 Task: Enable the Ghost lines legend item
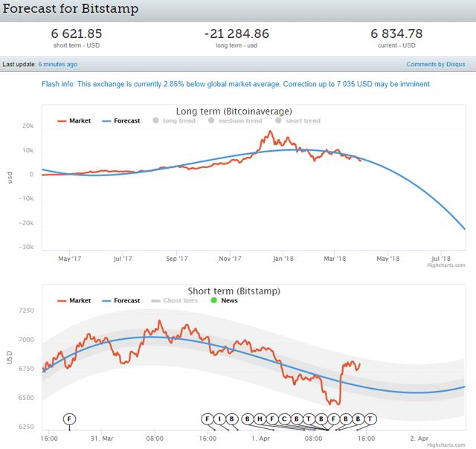pos(175,300)
